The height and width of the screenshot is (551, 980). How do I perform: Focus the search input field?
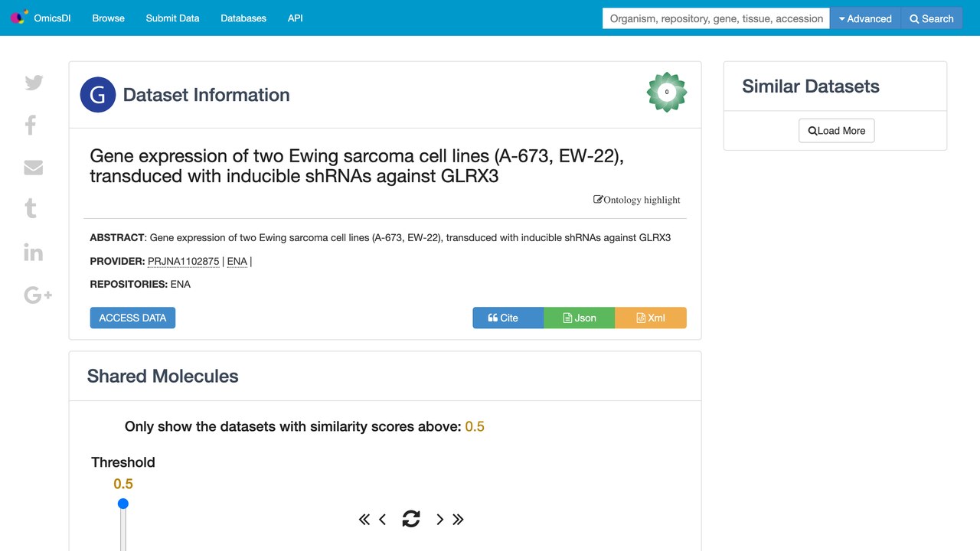[x=717, y=18]
